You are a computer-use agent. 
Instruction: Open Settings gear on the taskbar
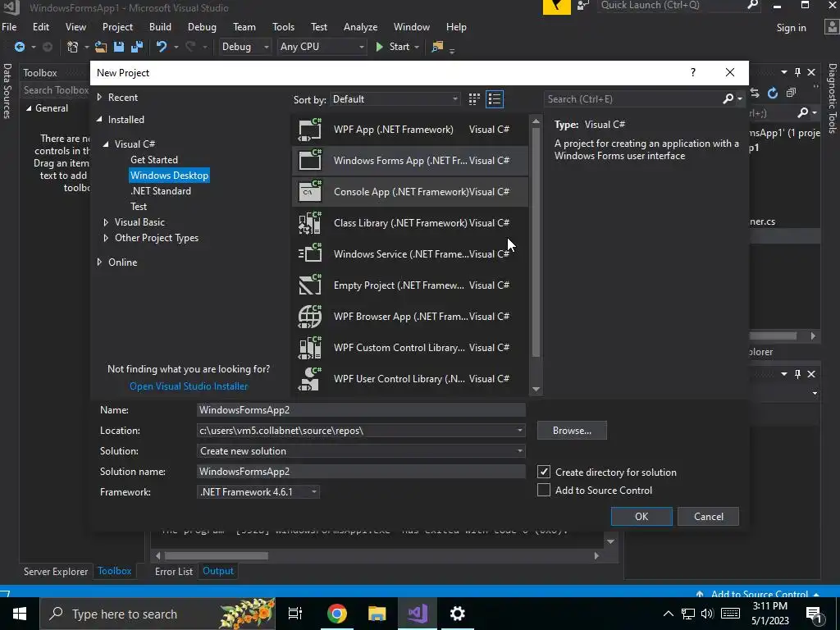458,614
